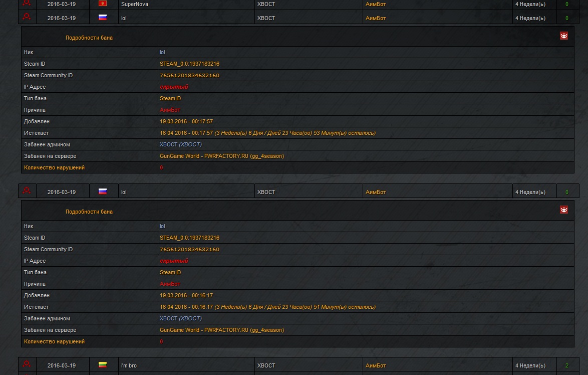Screen dimensions: 588x375
Task: Click the green violation count 2 for i'm bro
Action: point(567,366)
